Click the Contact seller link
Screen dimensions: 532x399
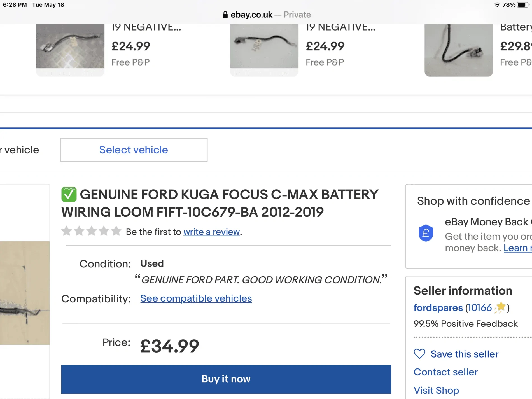(445, 372)
